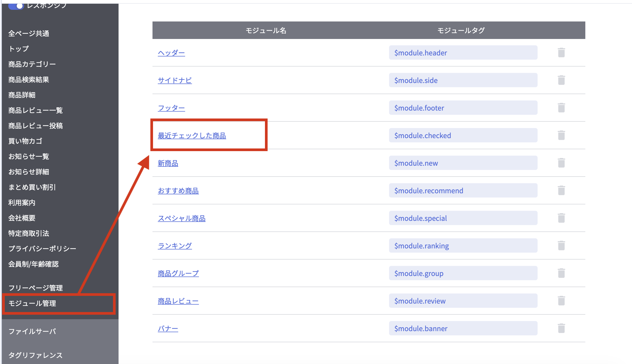This screenshot has height=364, width=632.
Task: Trash icon for おすすめ商品 row
Action: pyautogui.click(x=561, y=191)
